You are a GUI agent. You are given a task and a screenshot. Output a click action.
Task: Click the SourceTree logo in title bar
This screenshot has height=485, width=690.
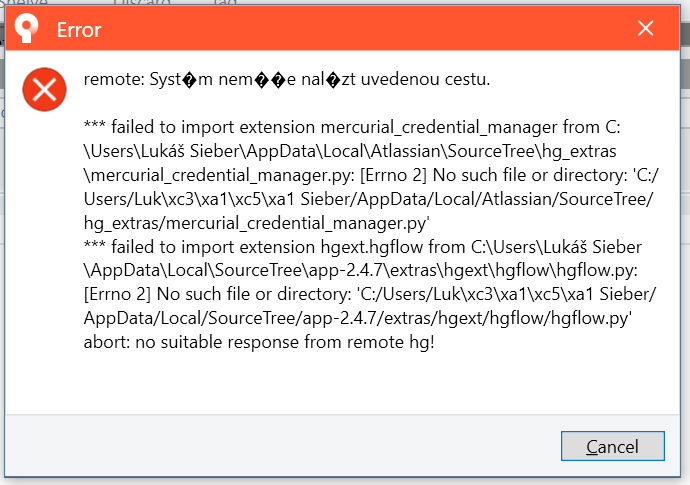point(26,29)
